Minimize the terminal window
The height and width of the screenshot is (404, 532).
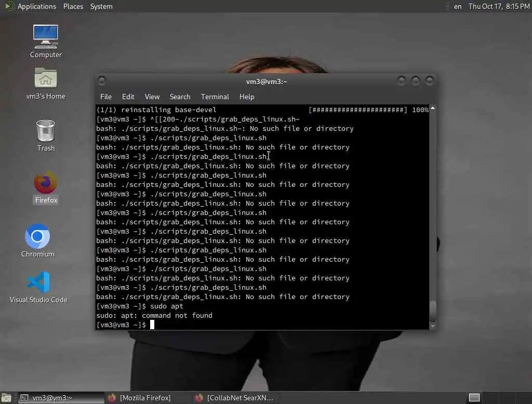(x=402, y=80)
